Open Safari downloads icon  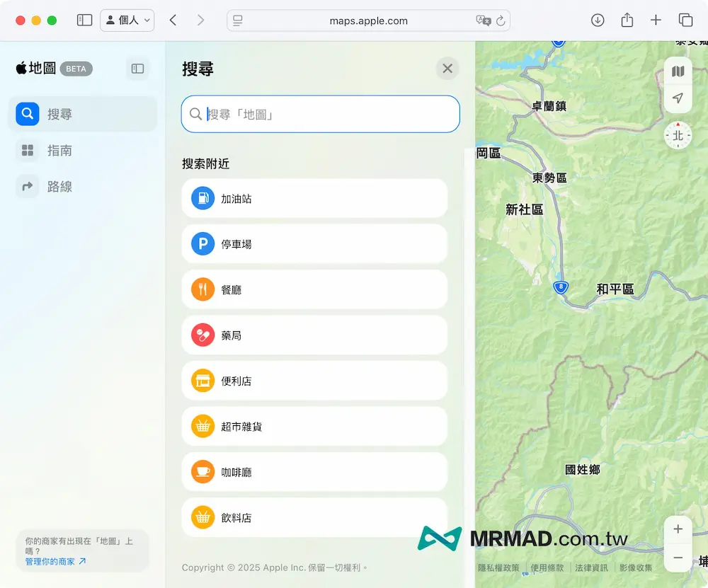tap(598, 21)
